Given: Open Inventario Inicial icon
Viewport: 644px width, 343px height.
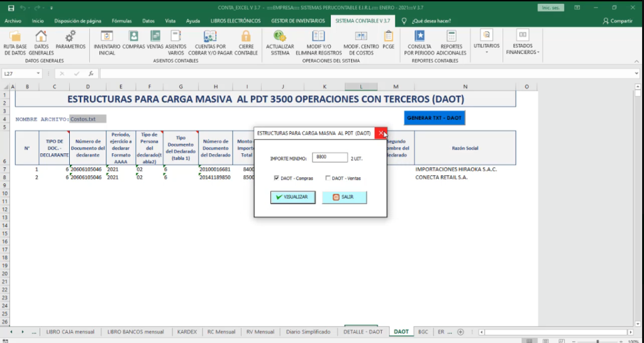Looking at the screenshot, I should 107,36.
